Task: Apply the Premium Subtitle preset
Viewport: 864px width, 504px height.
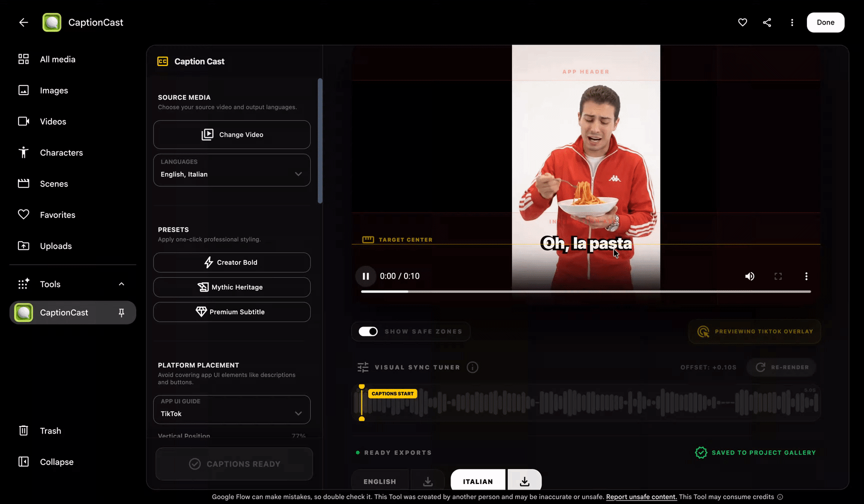Action: point(232,312)
